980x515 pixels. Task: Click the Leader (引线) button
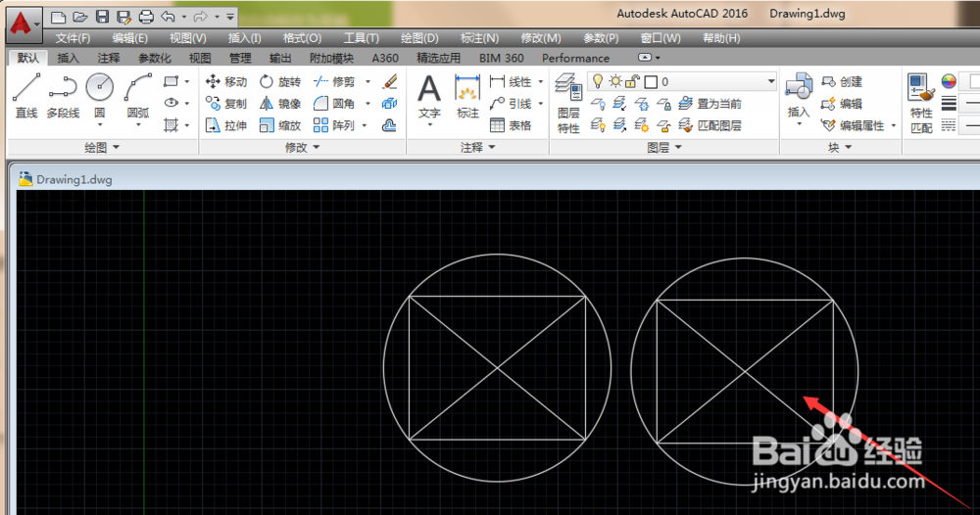tap(511, 104)
